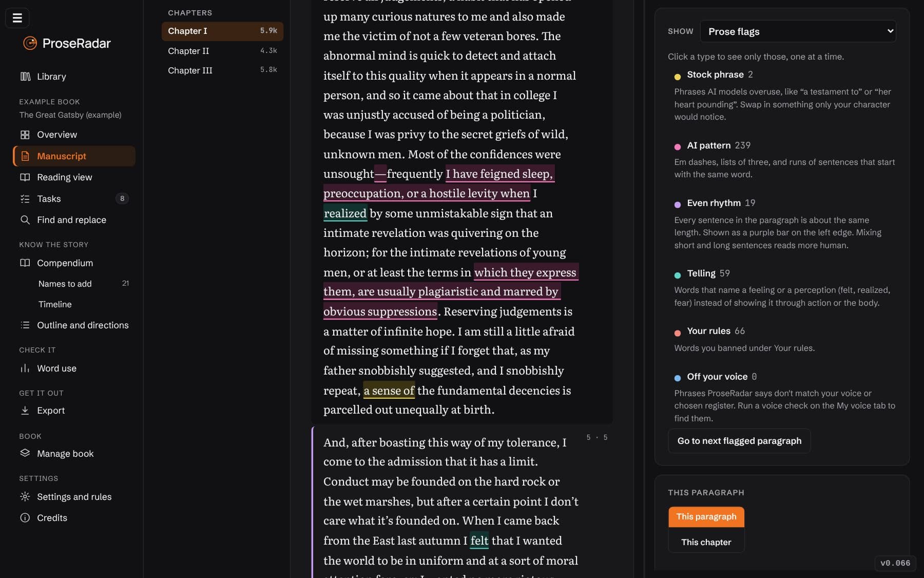
Task: Click flagged phrase 'I have feigned sleep,'
Action: point(499,174)
